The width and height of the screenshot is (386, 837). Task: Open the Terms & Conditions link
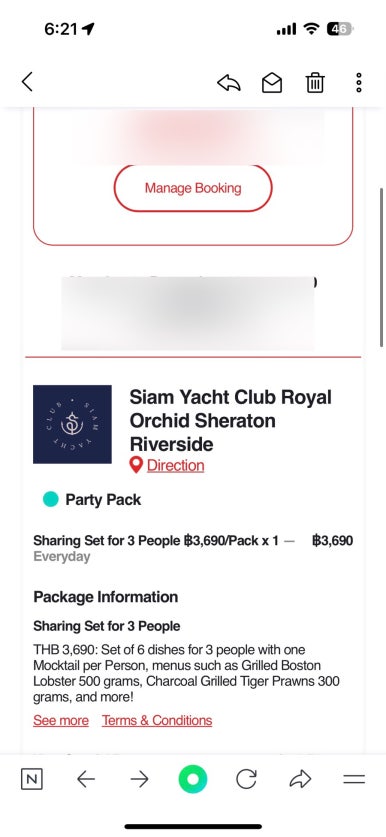click(157, 721)
